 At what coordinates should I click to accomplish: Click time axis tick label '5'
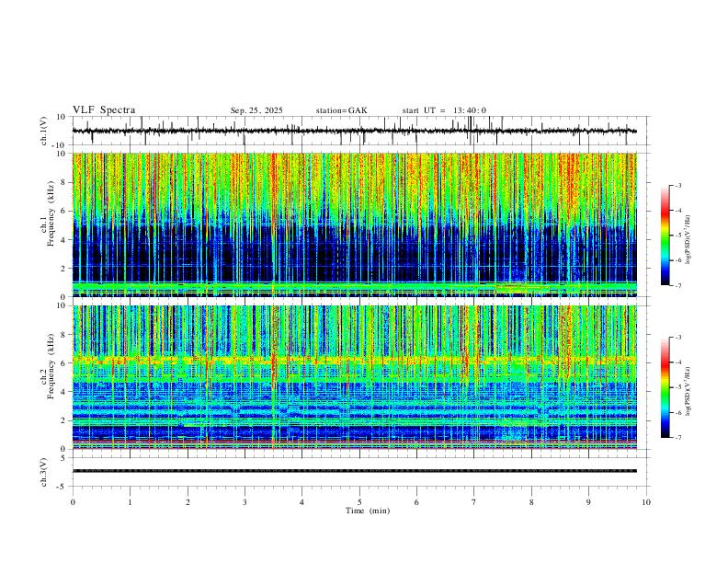[x=359, y=502]
